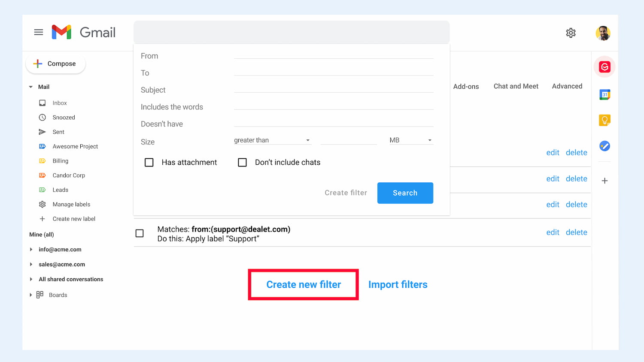The height and width of the screenshot is (362, 644).
Task: Switch to the Advanced settings tab
Action: click(x=567, y=86)
